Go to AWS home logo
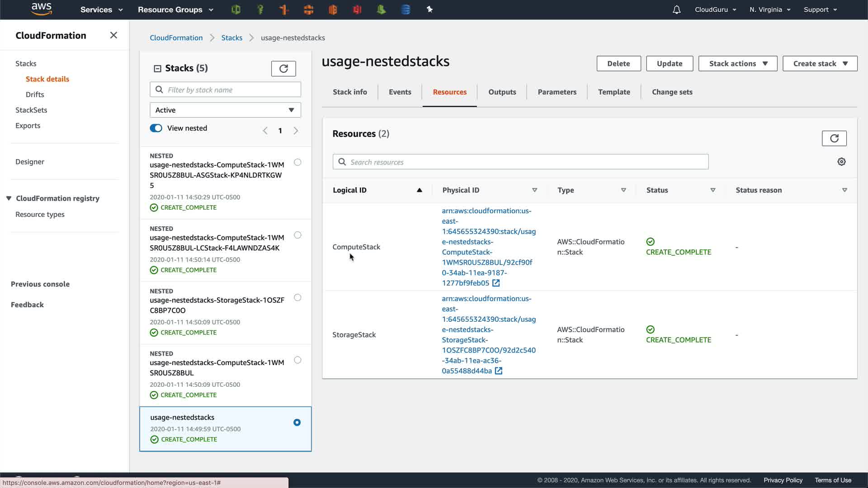868x488 pixels. pos(42,9)
